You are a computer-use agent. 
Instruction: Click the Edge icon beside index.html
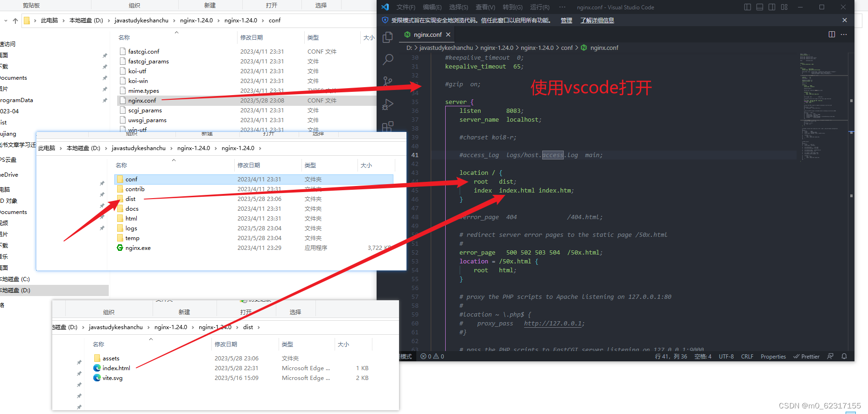97,368
